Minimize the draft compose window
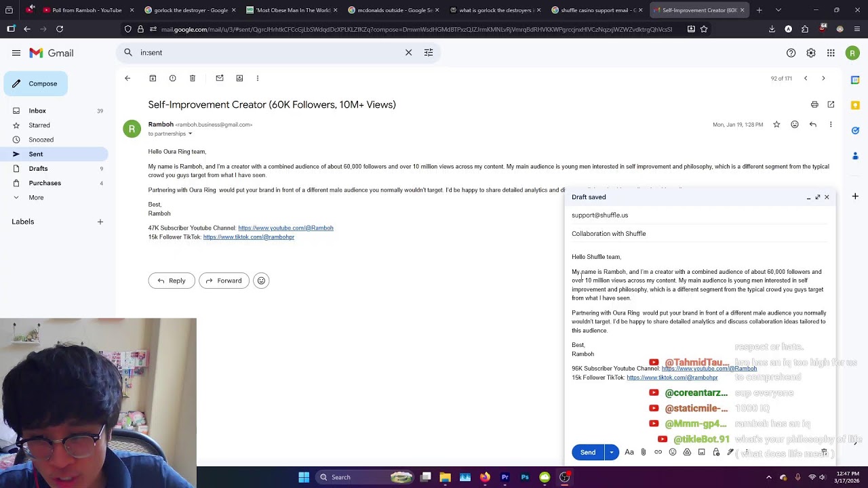Image resolution: width=868 pixels, height=488 pixels. 808,197
